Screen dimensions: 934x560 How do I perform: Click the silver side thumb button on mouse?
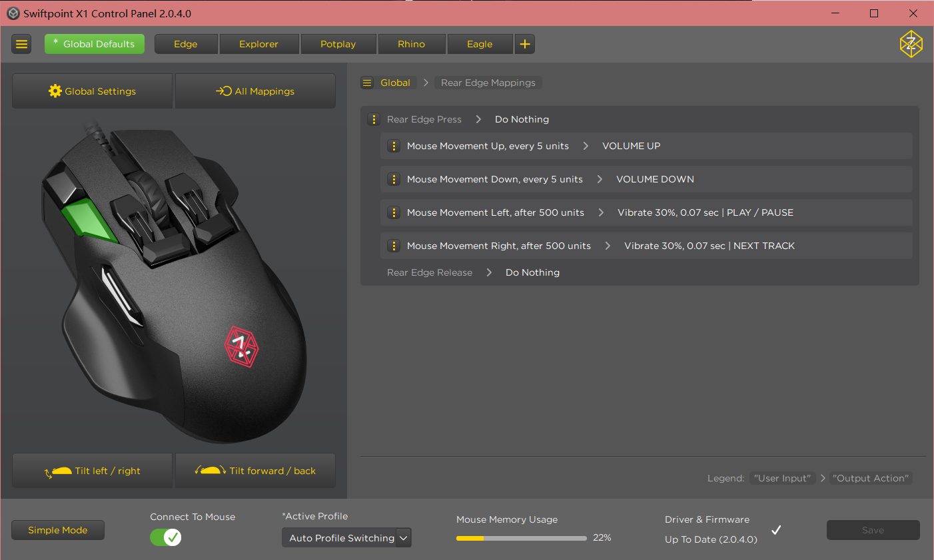coord(121,295)
